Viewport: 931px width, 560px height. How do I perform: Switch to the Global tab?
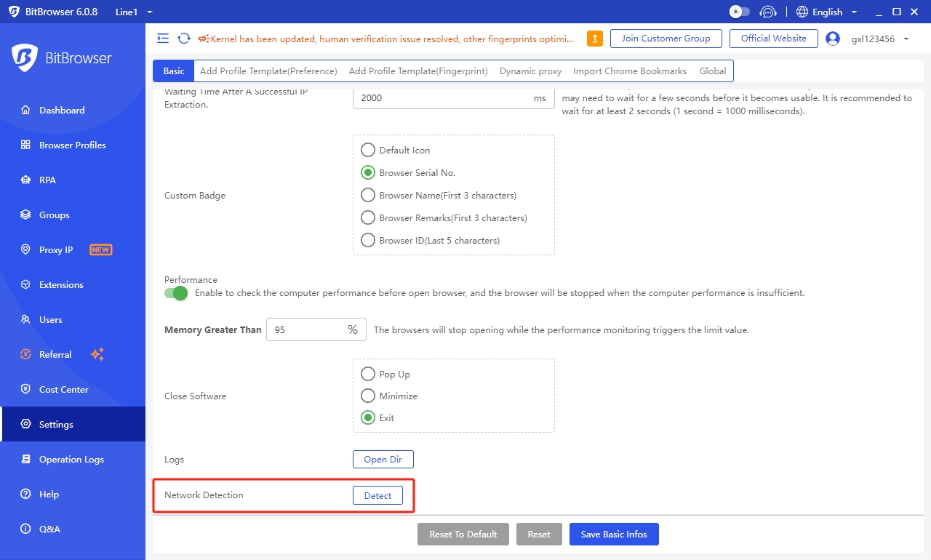point(713,71)
